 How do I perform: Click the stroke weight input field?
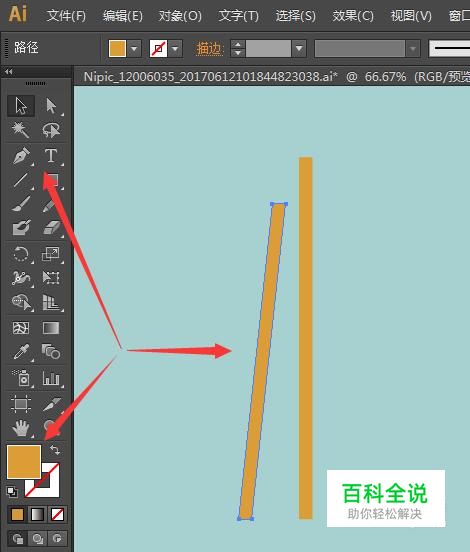coord(268,48)
